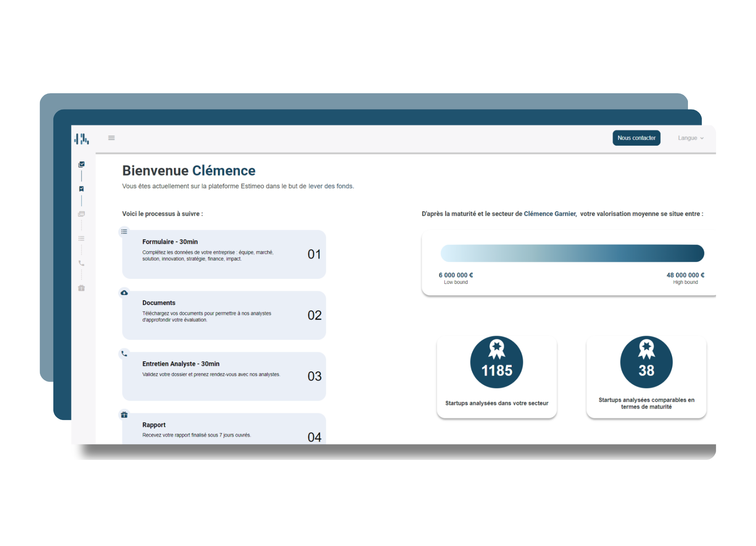Click the cloud upload icon on Documents card
This screenshot has height=546, width=756.
coord(124,293)
